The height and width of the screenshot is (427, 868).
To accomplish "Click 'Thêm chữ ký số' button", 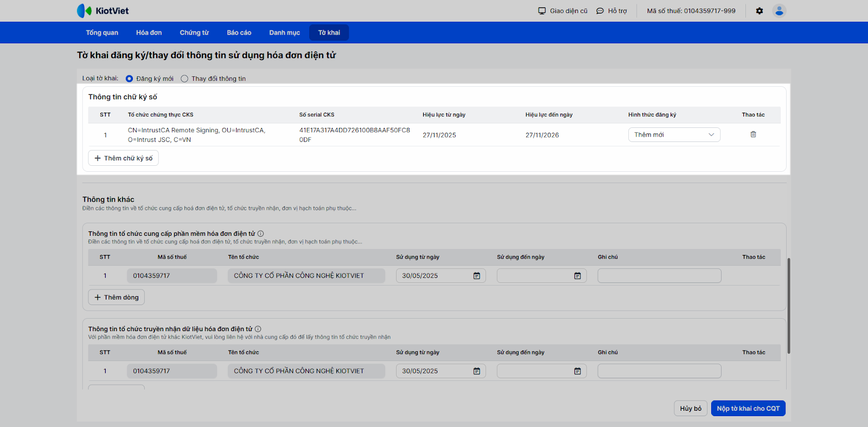I will click(123, 158).
